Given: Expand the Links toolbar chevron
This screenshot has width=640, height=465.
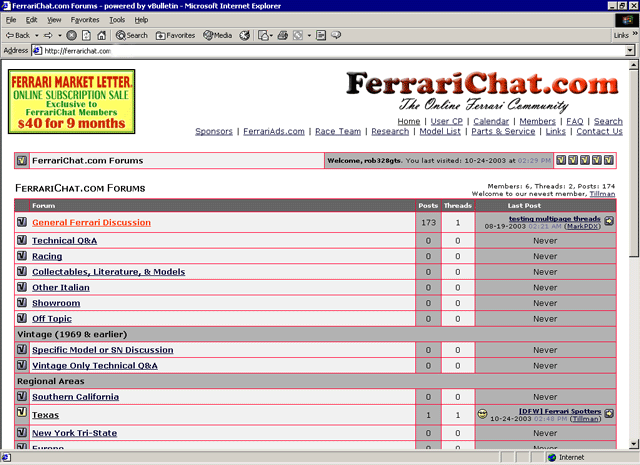Looking at the screenshot, I should point(635,34).
